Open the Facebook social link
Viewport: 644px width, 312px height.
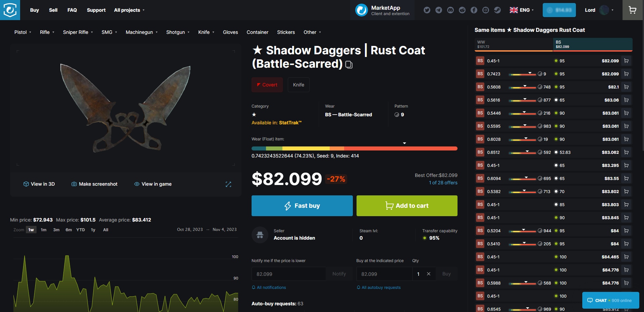pos(474,10)
